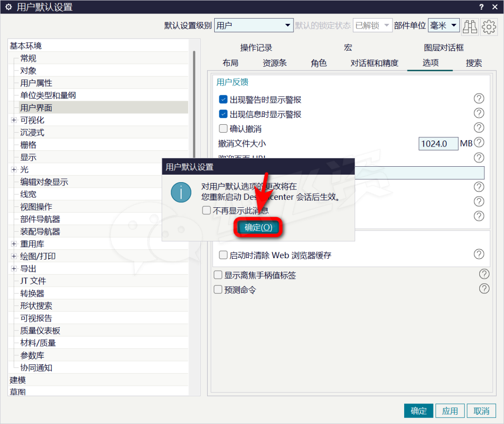Screen dimensions: 504x424
Task: Click the 撤消文件大小 input field
Action: click(438, 143)
